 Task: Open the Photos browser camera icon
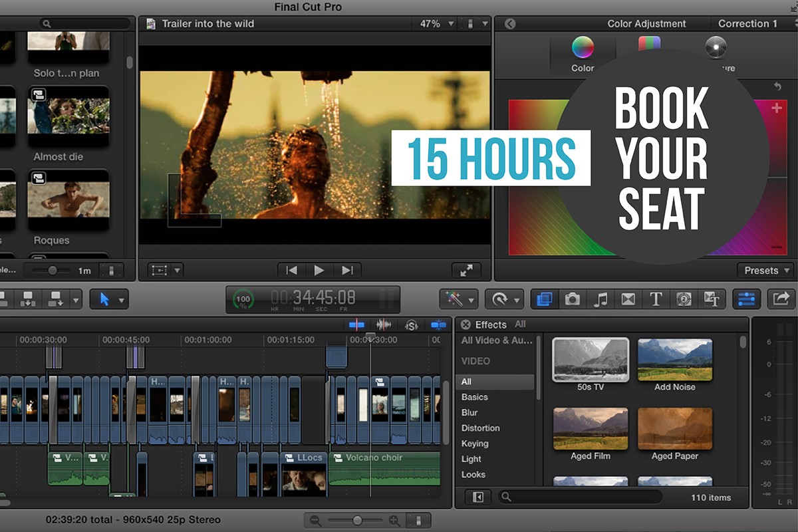click(x=572, y=299)
